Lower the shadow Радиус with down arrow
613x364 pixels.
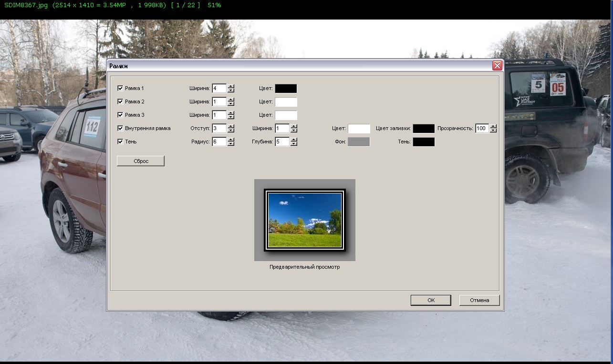231,144
